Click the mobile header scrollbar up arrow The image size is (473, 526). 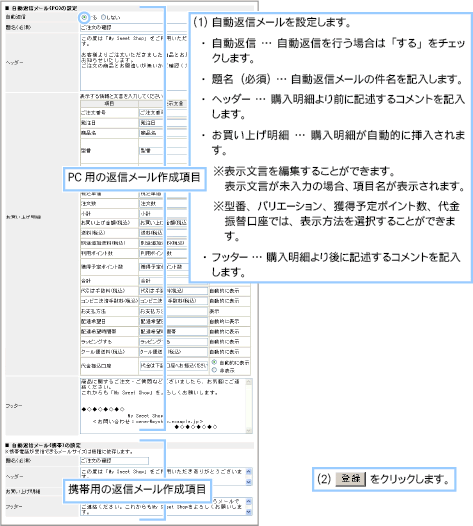point(249,471)
